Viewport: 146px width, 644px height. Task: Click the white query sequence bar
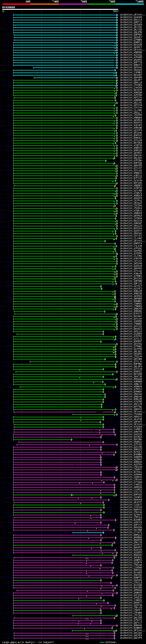(60, 9)
